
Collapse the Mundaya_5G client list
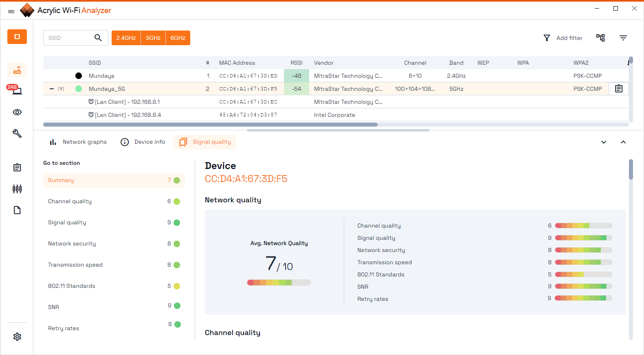[52, 89]
